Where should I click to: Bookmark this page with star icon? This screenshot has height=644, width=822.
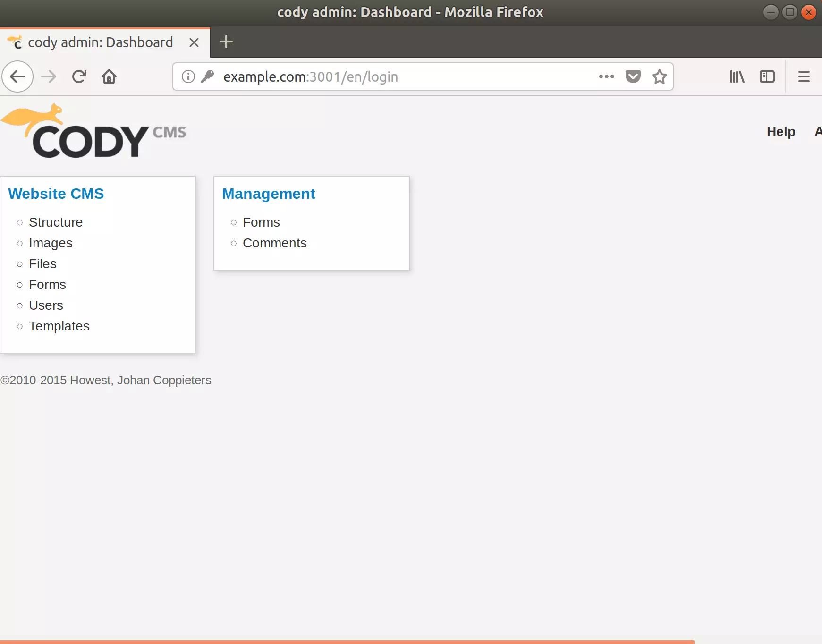point(660,76)
